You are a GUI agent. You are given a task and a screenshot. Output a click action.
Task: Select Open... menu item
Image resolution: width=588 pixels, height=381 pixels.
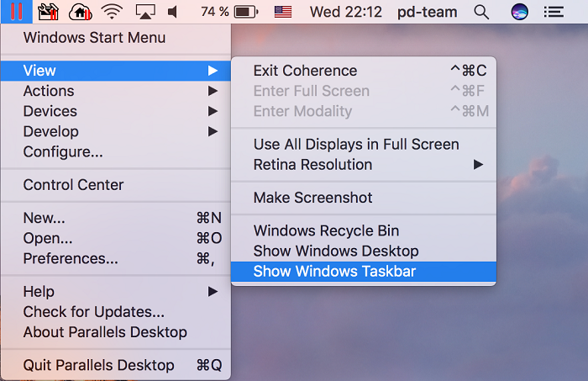[116, 238]
